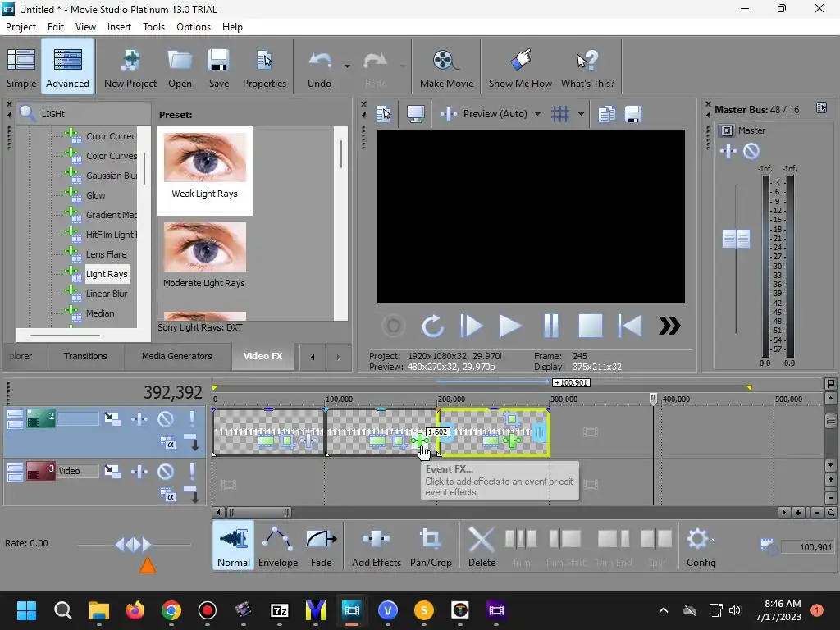Activate the What's This? help
Image resolution: width=840 pixels, height=630 pixels.
(587, 67)
